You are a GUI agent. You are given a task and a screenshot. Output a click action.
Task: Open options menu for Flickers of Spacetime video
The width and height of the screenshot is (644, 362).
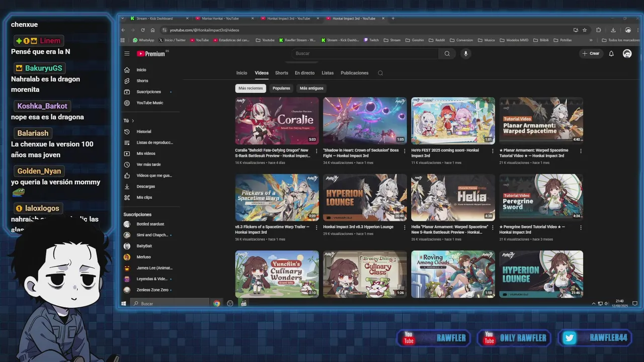316,227
